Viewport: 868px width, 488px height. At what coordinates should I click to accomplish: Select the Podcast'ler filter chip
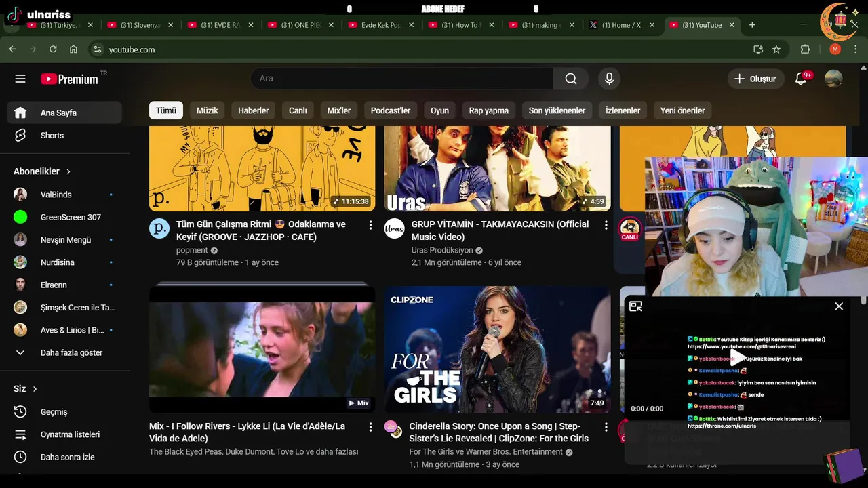(391, 110)
